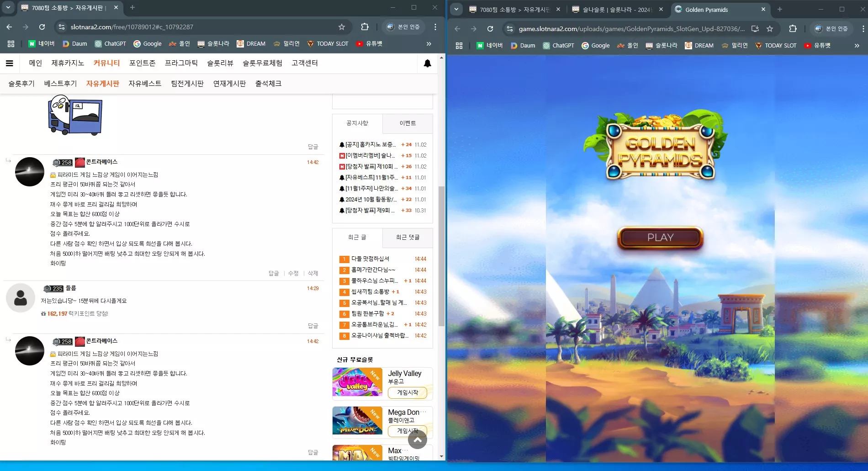Open extensions puzzle icon in left browser window
Screen dimensions: 868x471
click(365, 27)
